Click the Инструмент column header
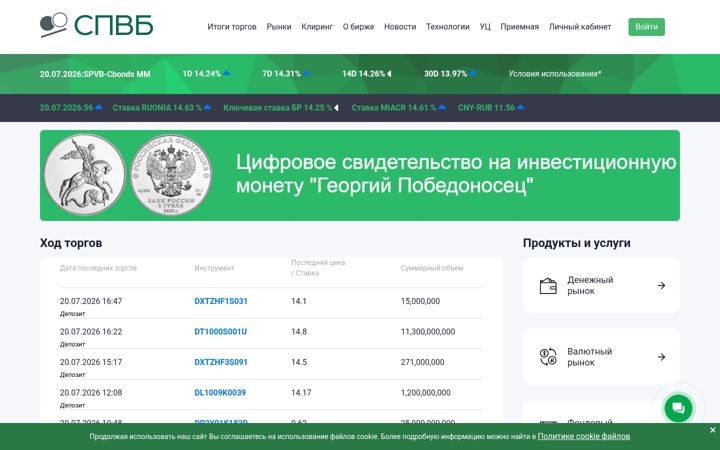 click(214, 268)
